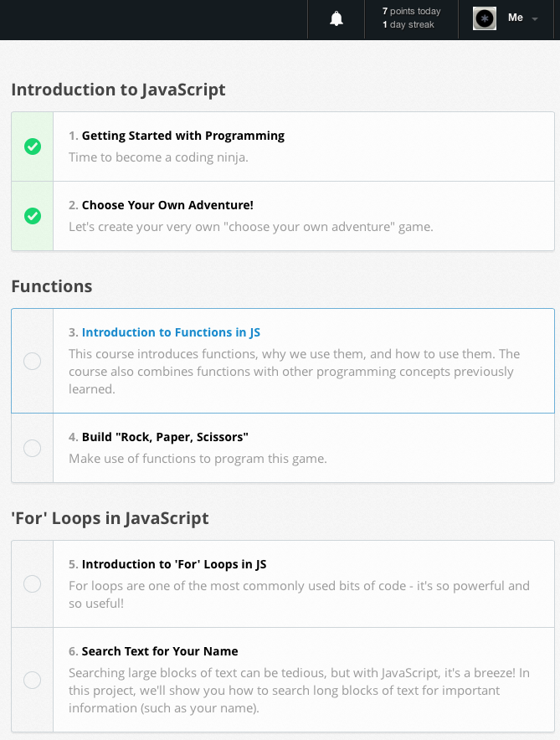This screenshot has height=740, width=560.
Task: Expand the Me account dropdown arrow
Action: [535, 19]
